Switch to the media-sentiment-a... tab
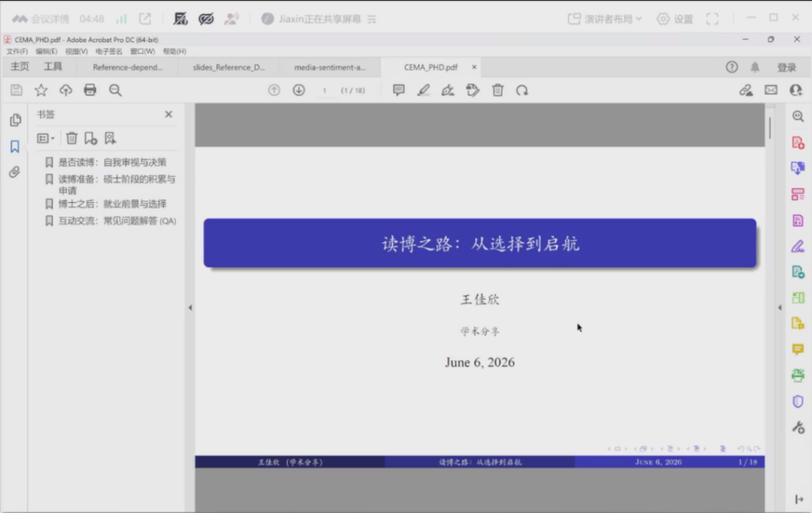This screenshot has height=513, width=812. pos(329,68)
